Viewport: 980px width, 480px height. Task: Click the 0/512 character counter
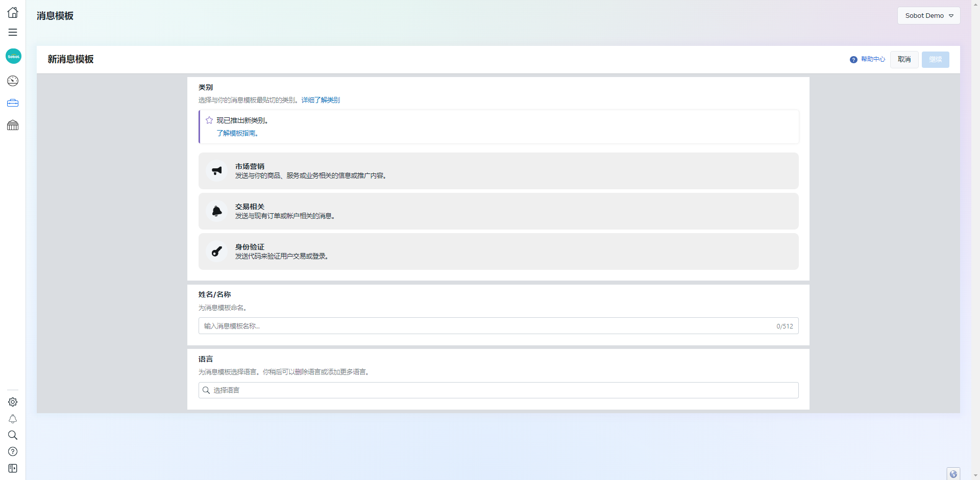785,326
